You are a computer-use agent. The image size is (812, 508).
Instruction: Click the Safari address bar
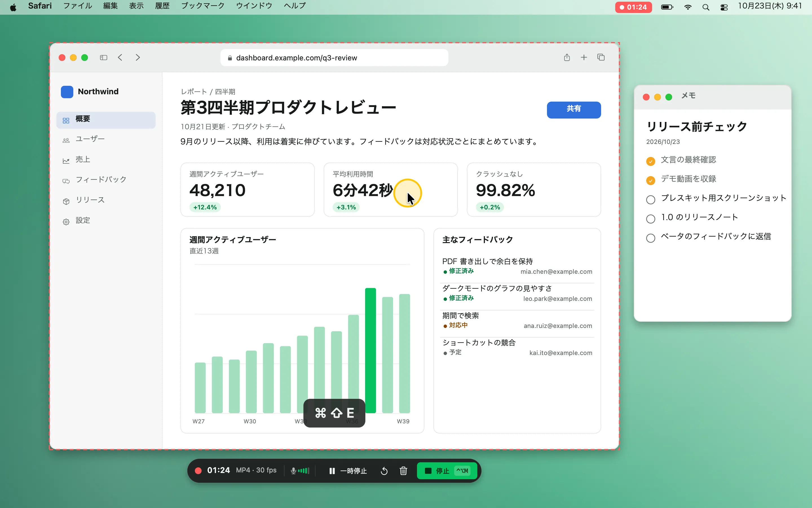click(334, 58)
